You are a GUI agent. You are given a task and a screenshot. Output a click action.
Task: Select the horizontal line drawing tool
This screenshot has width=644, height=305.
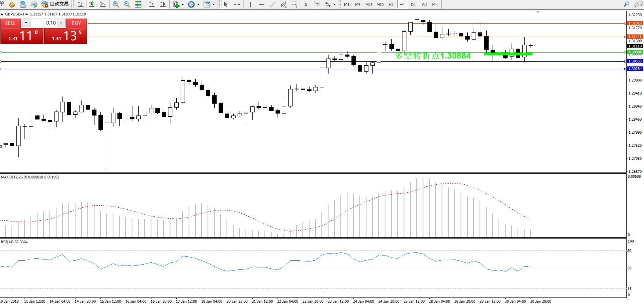click(x=261, y=4)
